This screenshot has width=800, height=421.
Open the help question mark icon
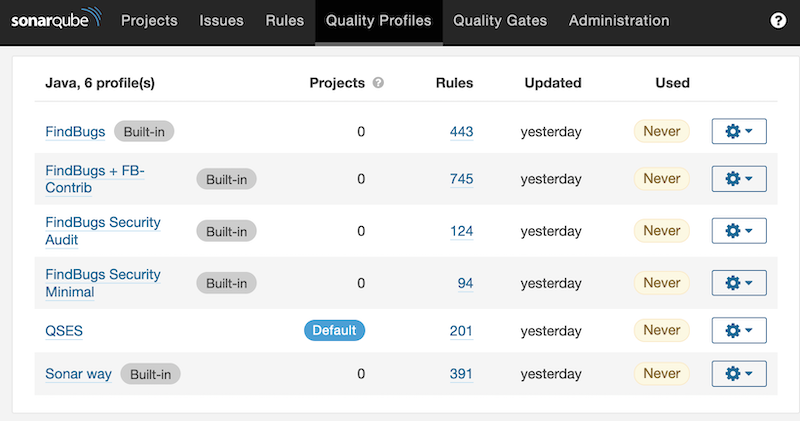tap(778, 20)
